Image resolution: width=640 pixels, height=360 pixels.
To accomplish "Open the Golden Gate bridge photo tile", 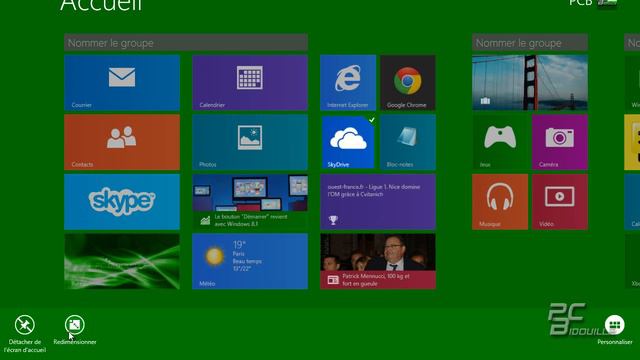I will point(530,83).
